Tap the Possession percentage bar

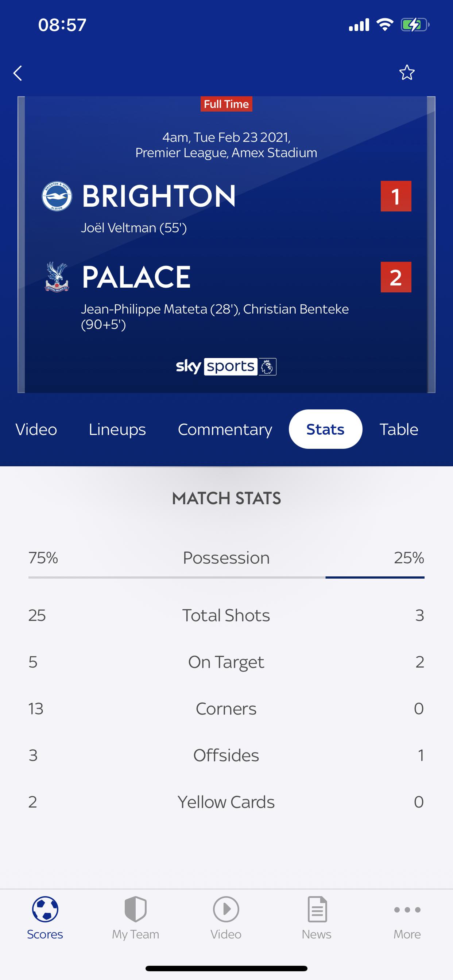(x=226, y=577)
